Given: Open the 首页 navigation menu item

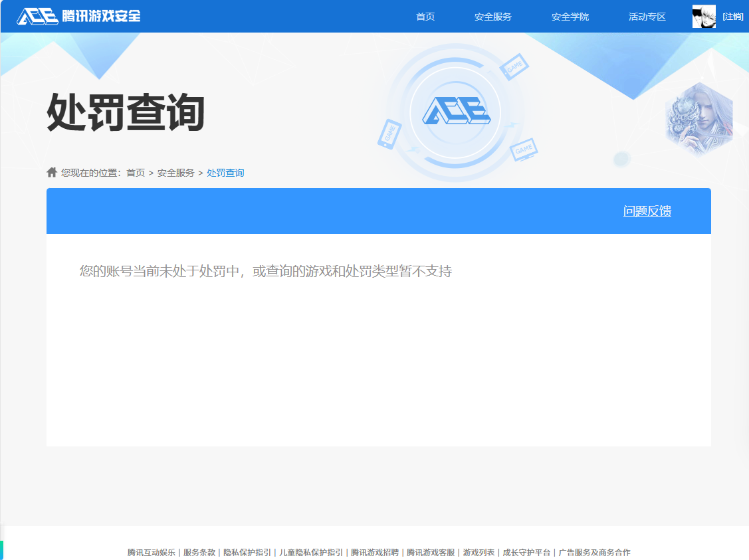Looking at the screenshot, I should (x=425, y=17).
